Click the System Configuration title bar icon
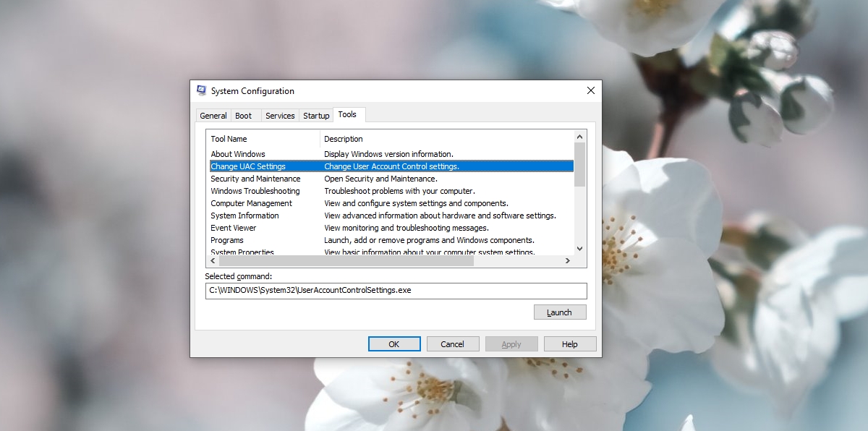This screenshot has height=431, width=868. pos(202,90)
